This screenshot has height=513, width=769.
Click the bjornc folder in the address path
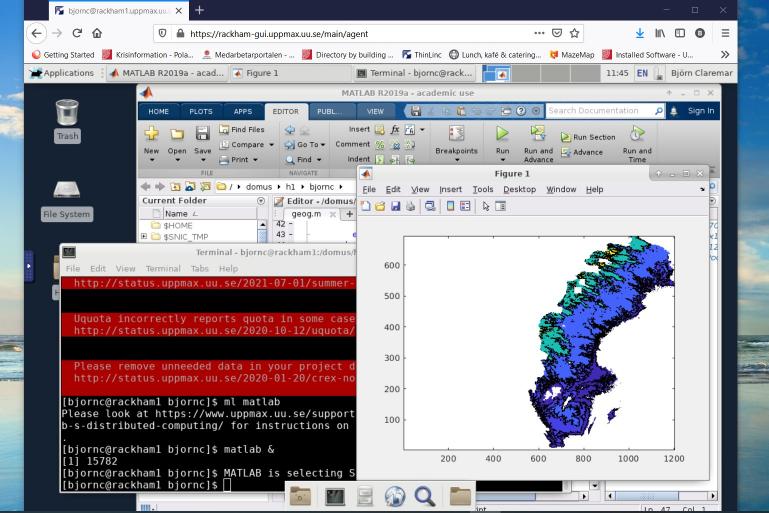(x=321, y=187)
